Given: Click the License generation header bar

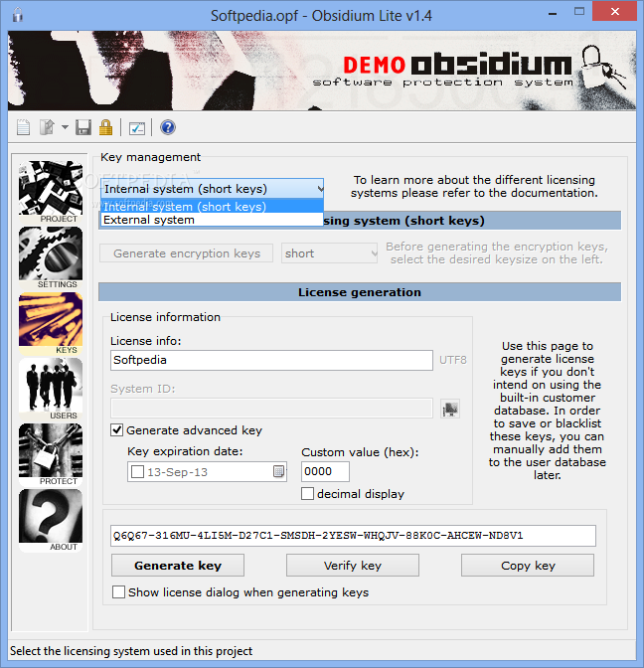Looking at the screenshot, I should click(360, 292).
